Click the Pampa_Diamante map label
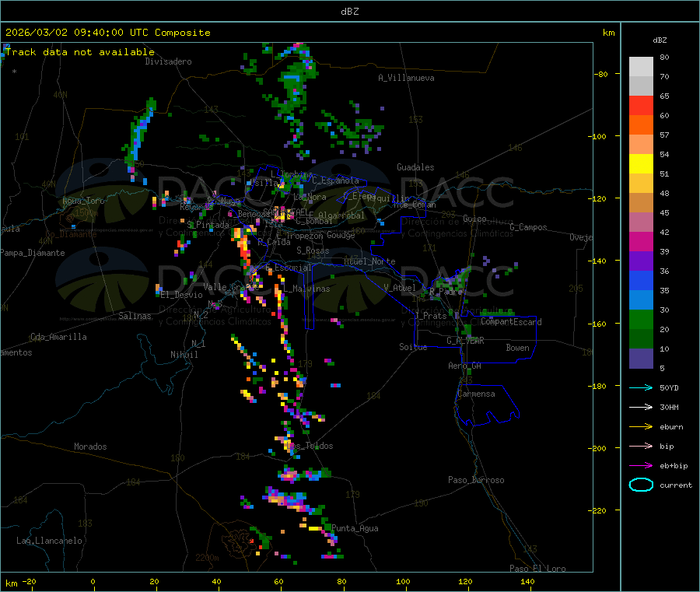Screen dimensions: 700x592 (x=33, y=253)
